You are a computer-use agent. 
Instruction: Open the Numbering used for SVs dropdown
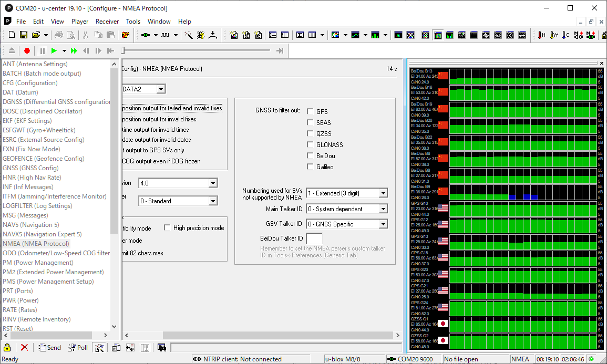point(383,193)
